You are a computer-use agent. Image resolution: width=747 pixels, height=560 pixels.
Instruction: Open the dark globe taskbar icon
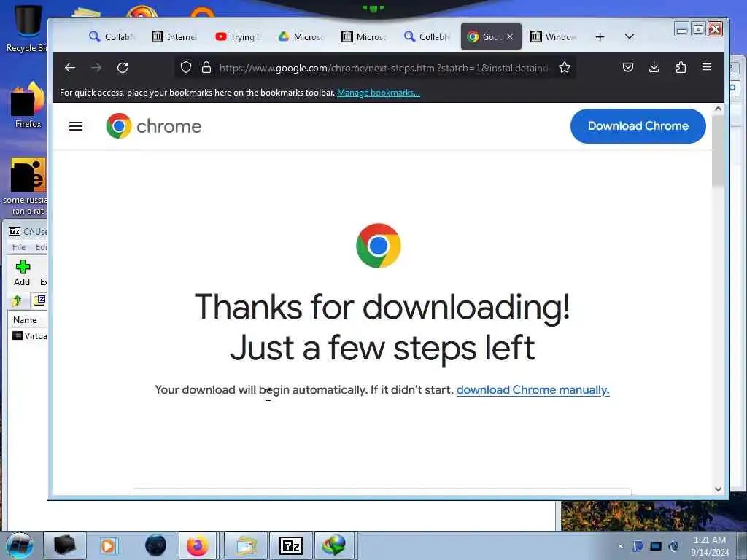pos(155,545)
